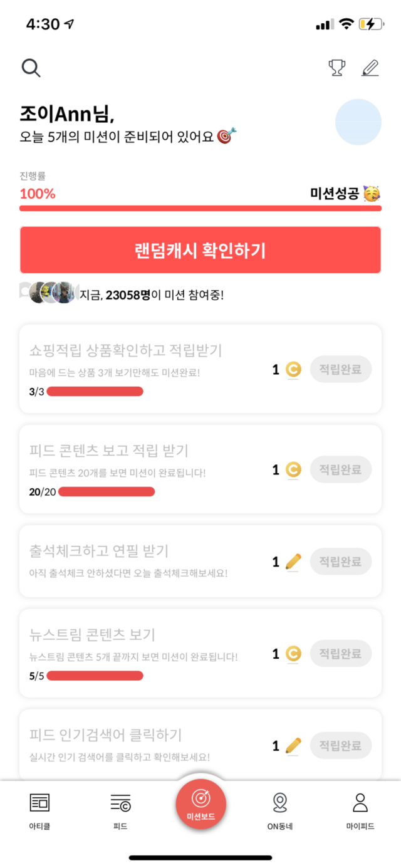Tap 적립완료 on the 쇼핑적립 mission
401x868 pixels.
click(x=340, y=369)
